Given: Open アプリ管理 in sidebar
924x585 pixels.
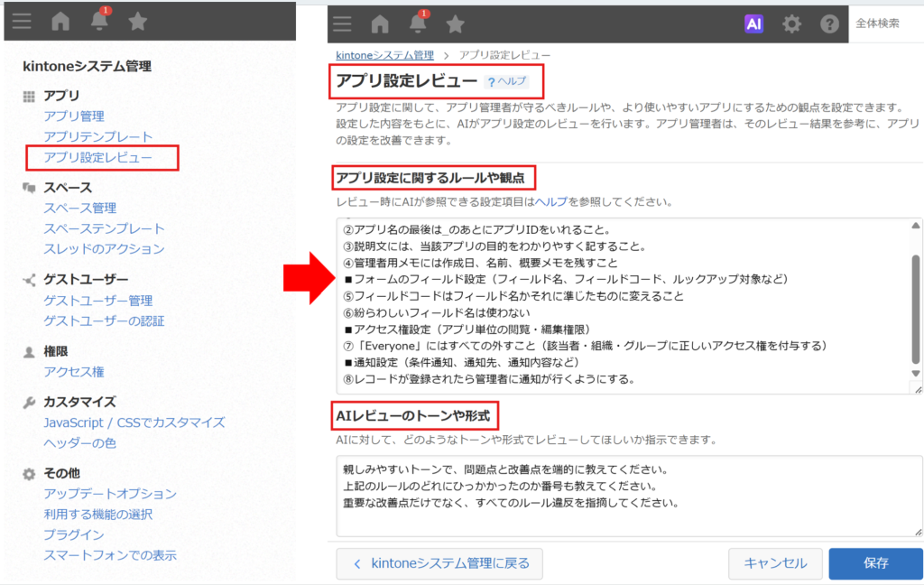Looking at the screenshot, I should click(x=74, y=116).
